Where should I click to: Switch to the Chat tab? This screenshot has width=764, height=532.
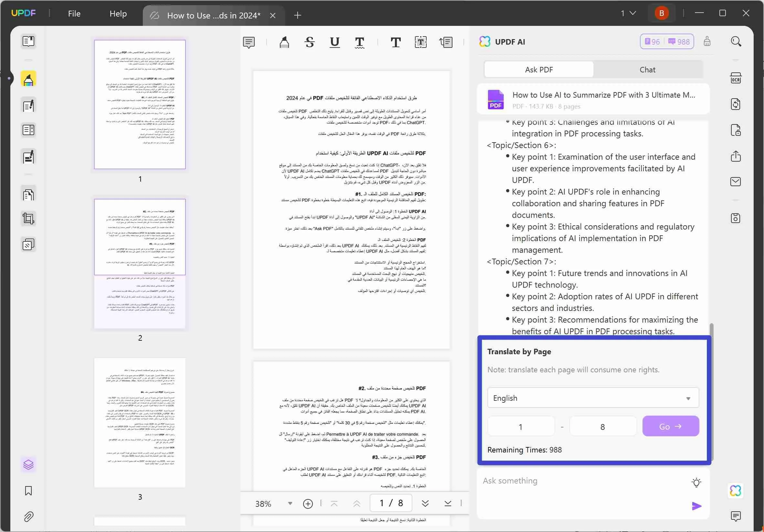point(648,69)
